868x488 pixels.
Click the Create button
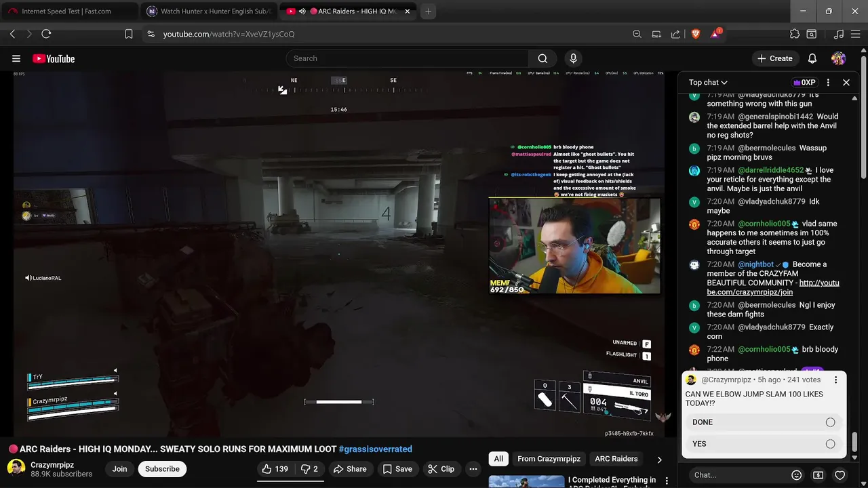pyautogui.click(x=774, y=58)
